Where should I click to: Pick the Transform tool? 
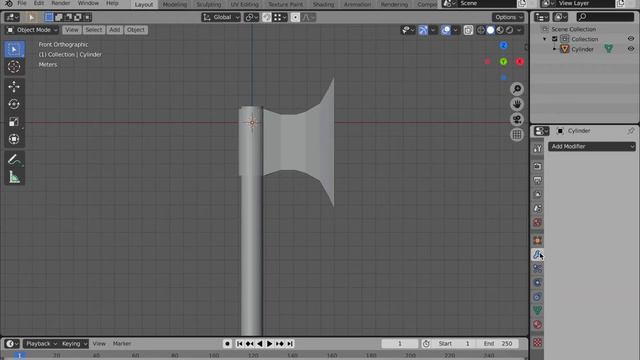point(14,139)
